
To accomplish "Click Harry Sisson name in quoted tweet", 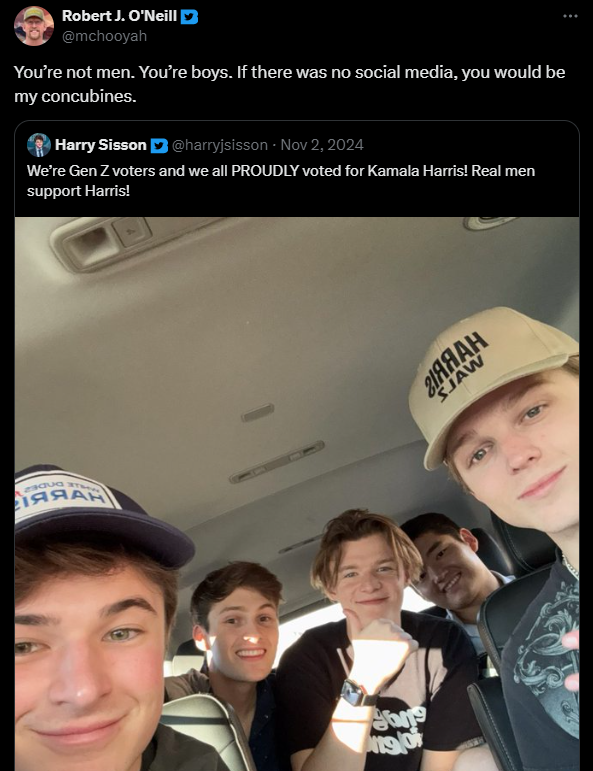I will (101, 145).
